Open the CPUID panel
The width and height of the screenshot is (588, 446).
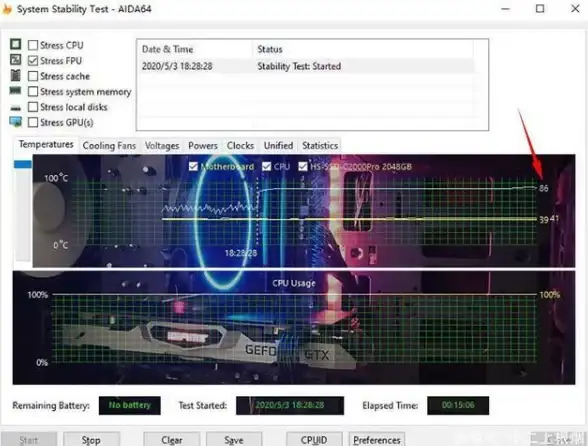pyautogui.click(x=314, y=439)
